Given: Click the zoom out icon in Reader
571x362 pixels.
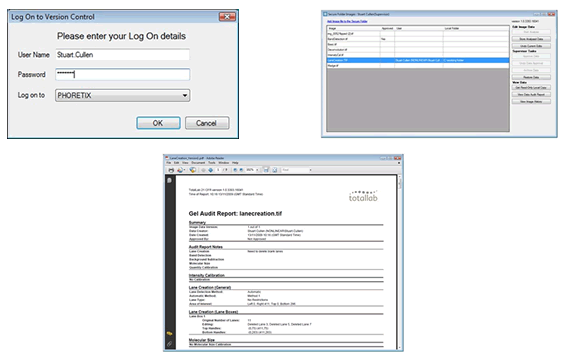Looking at the screenshot, I should coord(235,170).
